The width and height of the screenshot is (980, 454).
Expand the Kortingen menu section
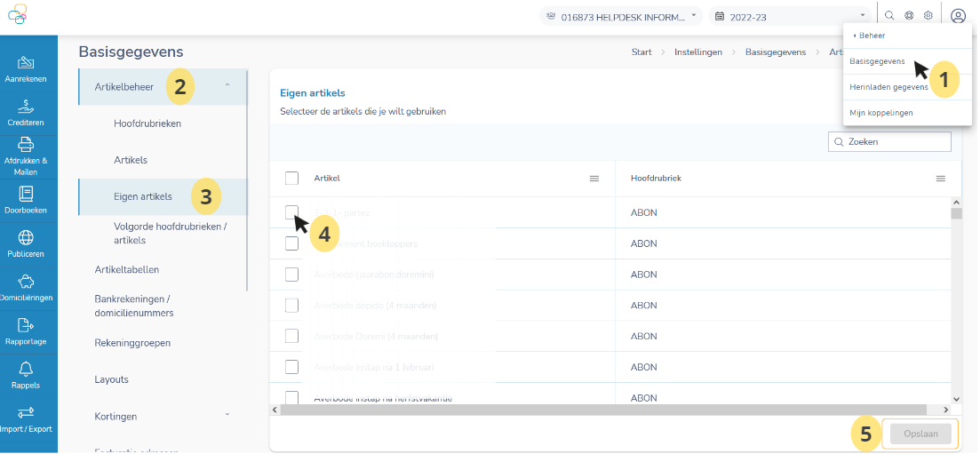227,415
